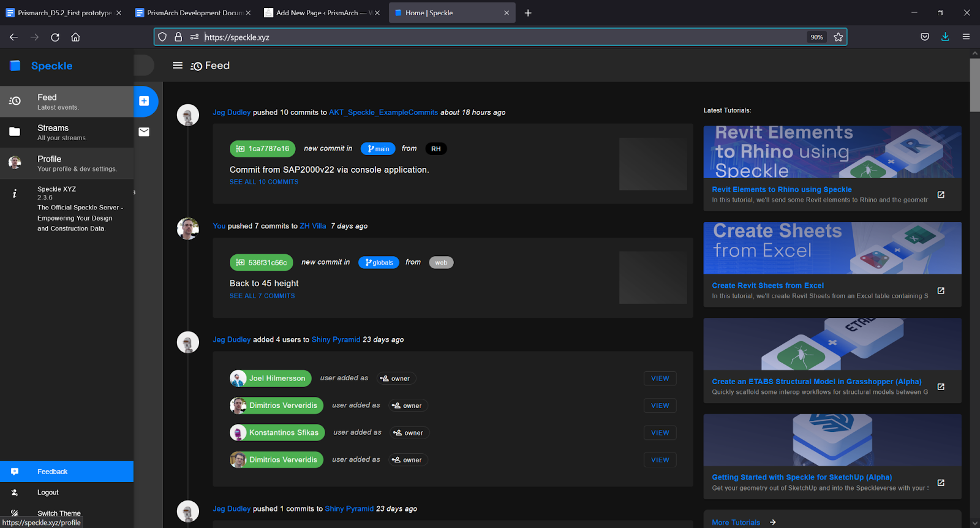Open external link for Create Revit Sheets tutorial
980x528 pixels.
(941, 290)
